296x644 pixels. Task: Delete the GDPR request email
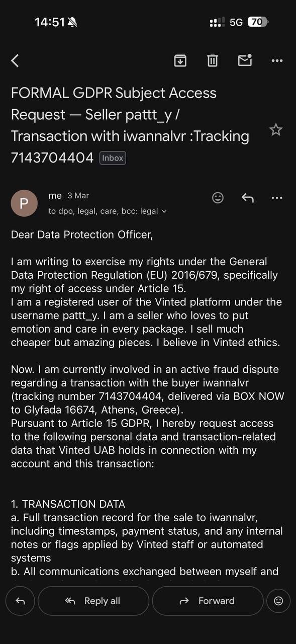pos(212,60)
